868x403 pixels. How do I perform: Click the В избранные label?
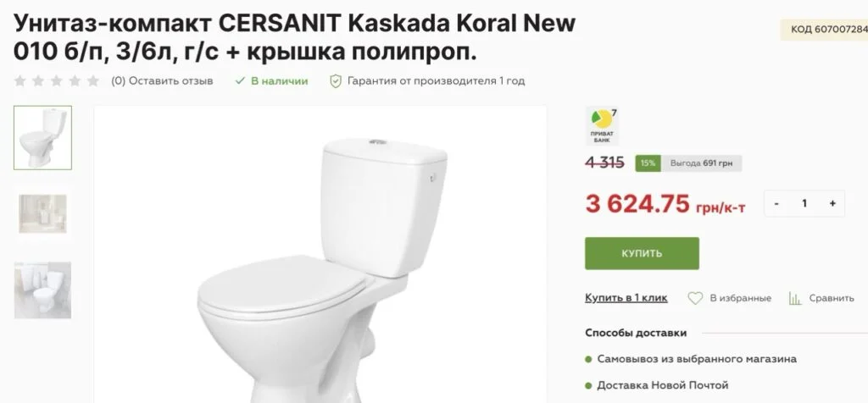[x=740, y=299]
